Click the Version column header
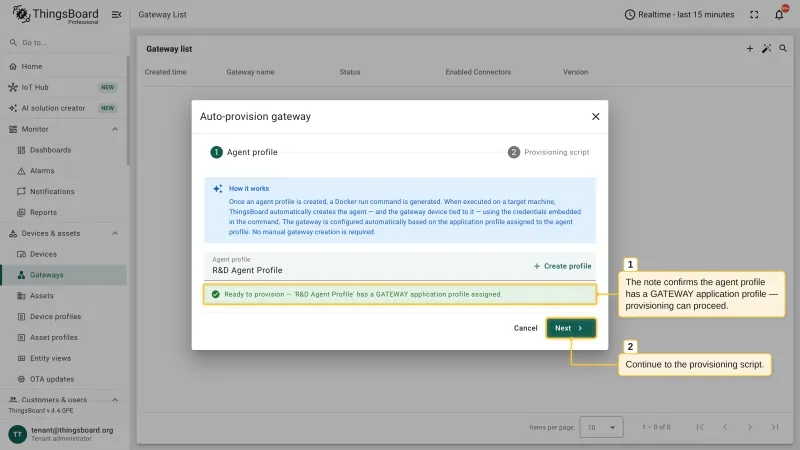Viewport: 800px width, 450px height. 576,72
